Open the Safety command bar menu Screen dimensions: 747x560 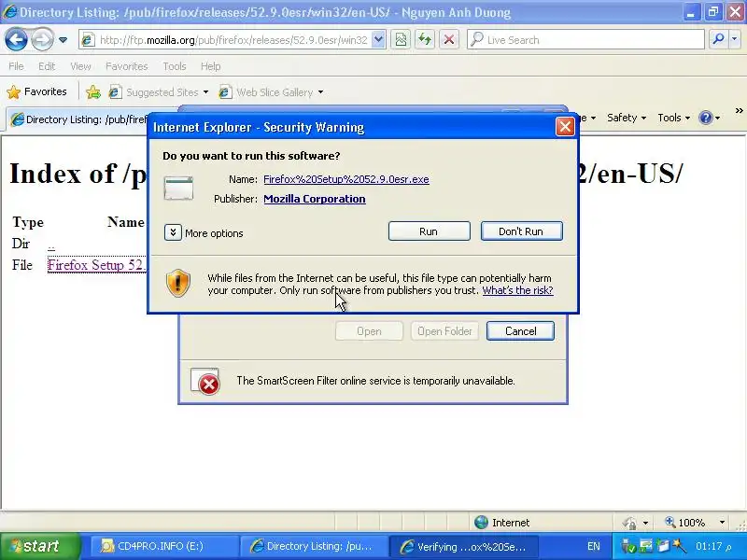click(x=627, y=118)
